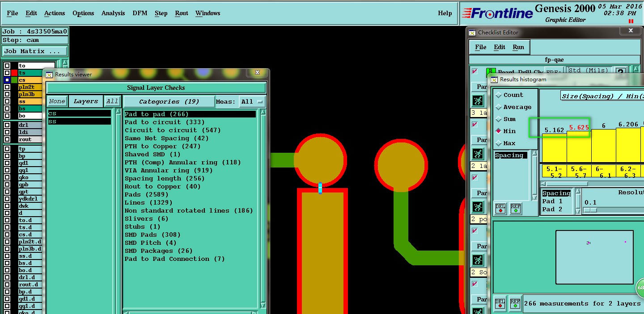The image size is (644, 314).
Task: Toggle the Board Drill Checks checkmark box
Action: coord(475,71)
